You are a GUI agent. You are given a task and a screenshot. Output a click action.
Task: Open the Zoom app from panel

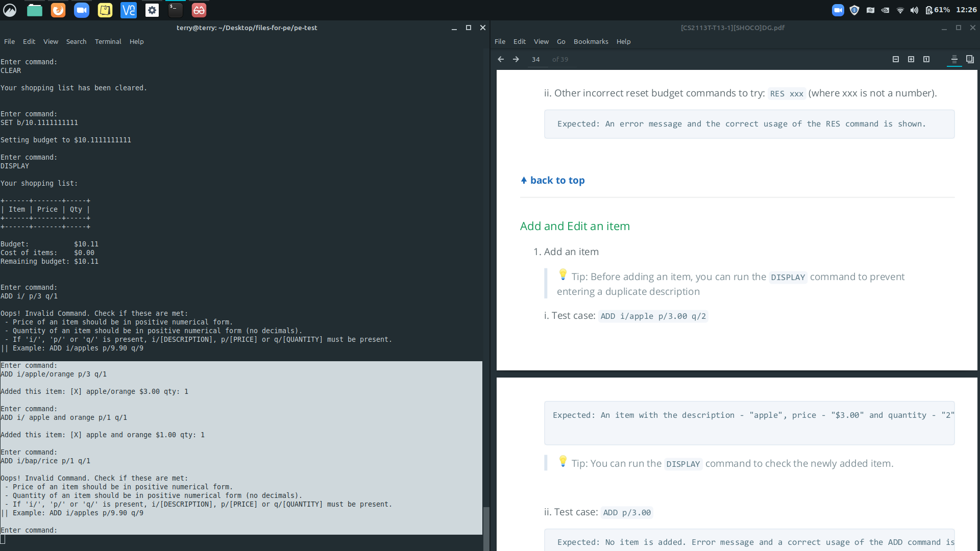[82, 10]
